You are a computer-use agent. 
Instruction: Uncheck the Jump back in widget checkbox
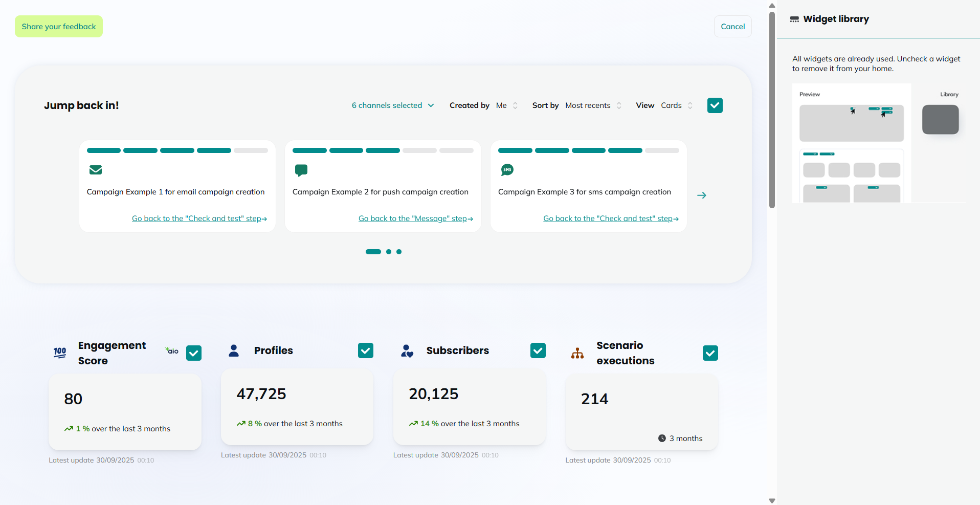tap(715, 105)
